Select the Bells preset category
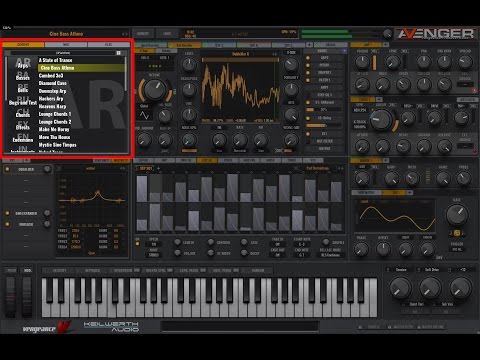This screenshot has height=360, width=480. (23, 89)
